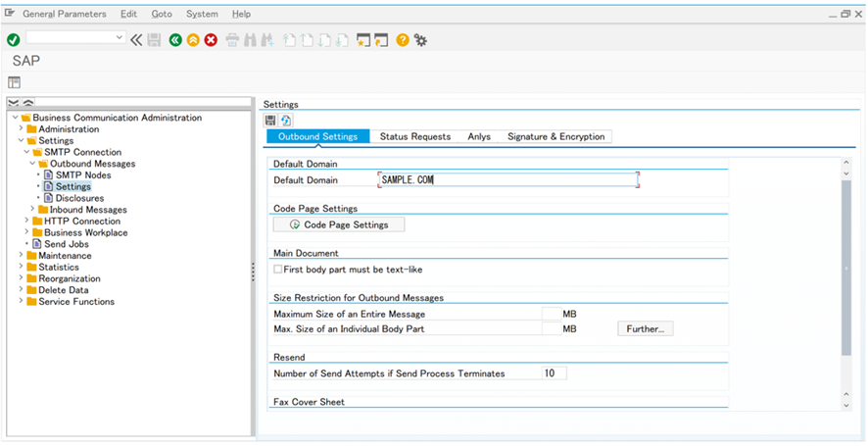
Task: Open the System menu
Action: [x=202, y=14]
